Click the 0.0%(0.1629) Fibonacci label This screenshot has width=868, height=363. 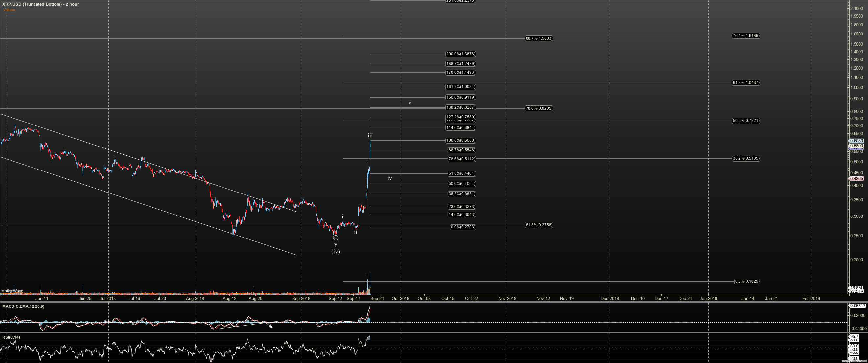pos(747,281)
